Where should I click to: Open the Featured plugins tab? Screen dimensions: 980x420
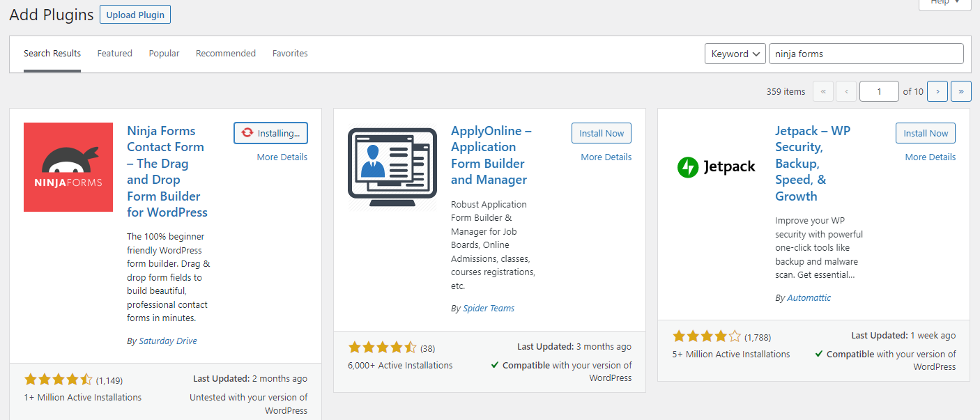point(115,54)
